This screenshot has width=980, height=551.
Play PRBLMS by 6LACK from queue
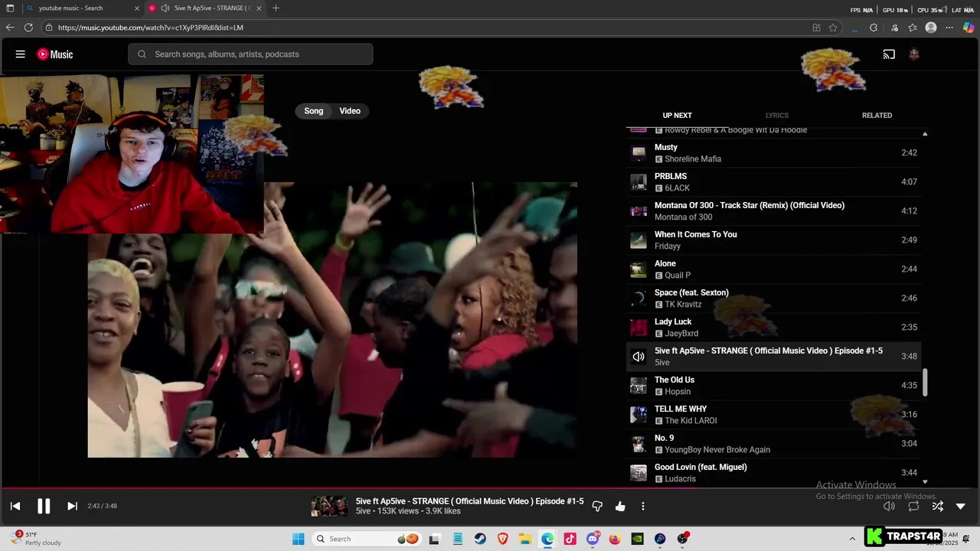pyautogui.click(x=773, y=182)
